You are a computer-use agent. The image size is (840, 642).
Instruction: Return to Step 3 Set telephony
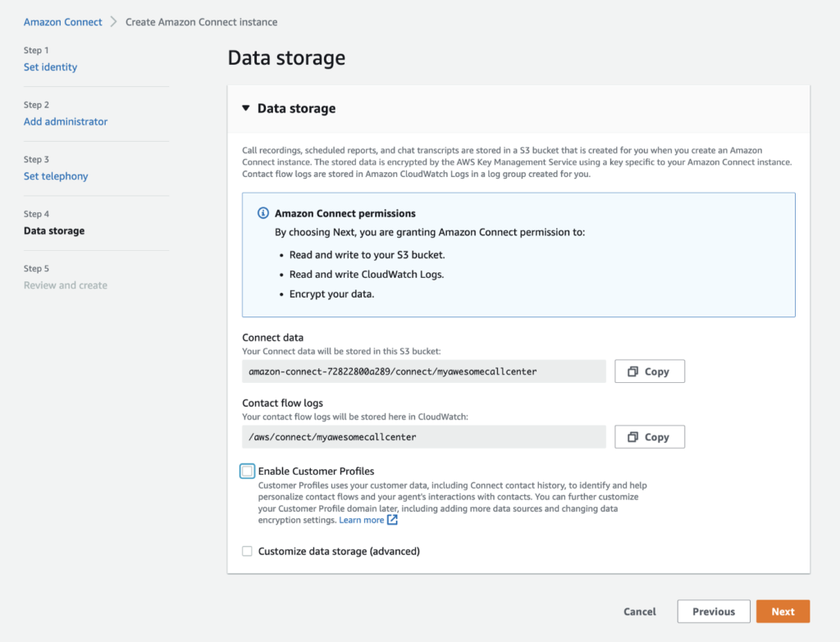tap(56, 176)
